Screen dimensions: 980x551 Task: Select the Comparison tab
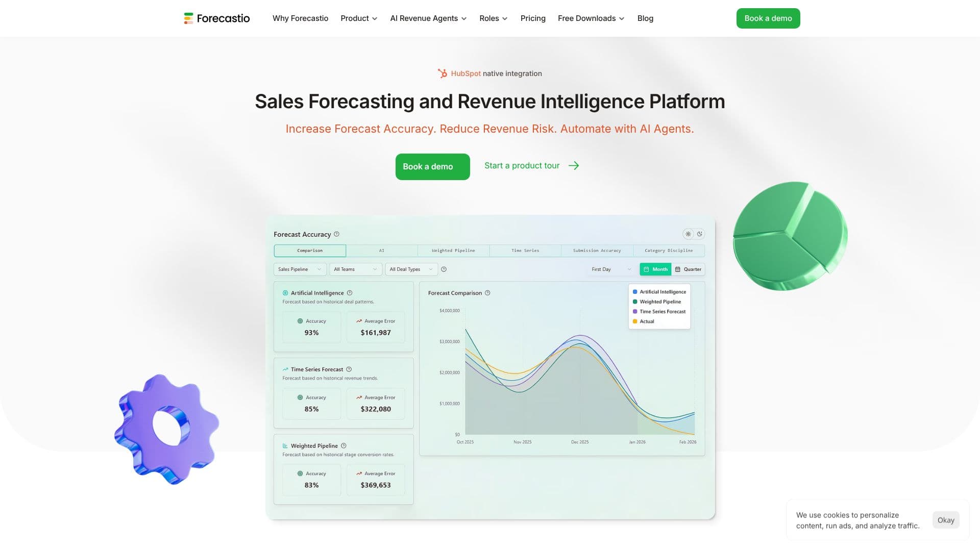310,251
